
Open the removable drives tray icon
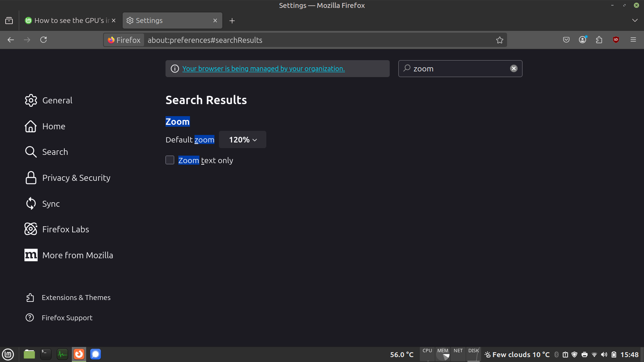pyautogui.click(x=565, y=354)
